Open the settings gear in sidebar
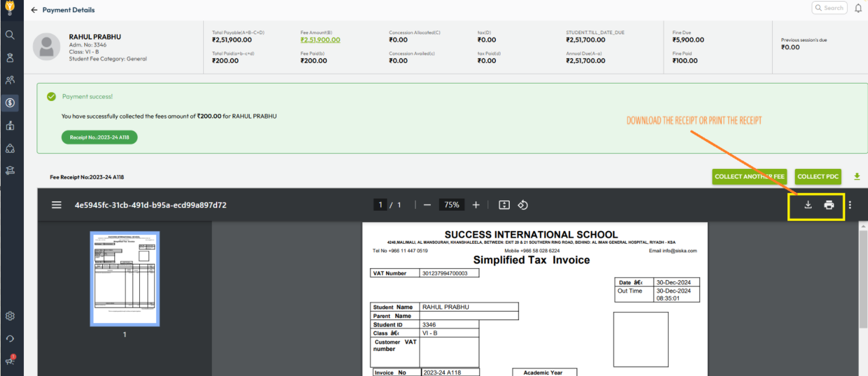The image size is (868, 376). tap(10, 316)
